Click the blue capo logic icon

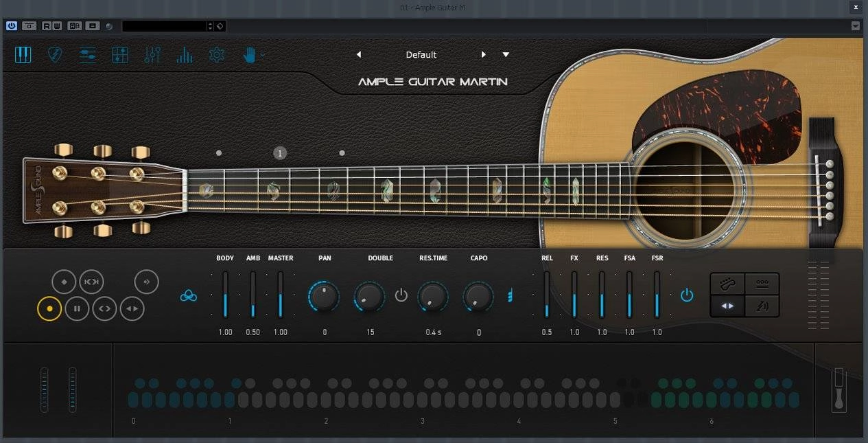click(x=510, y=296)
